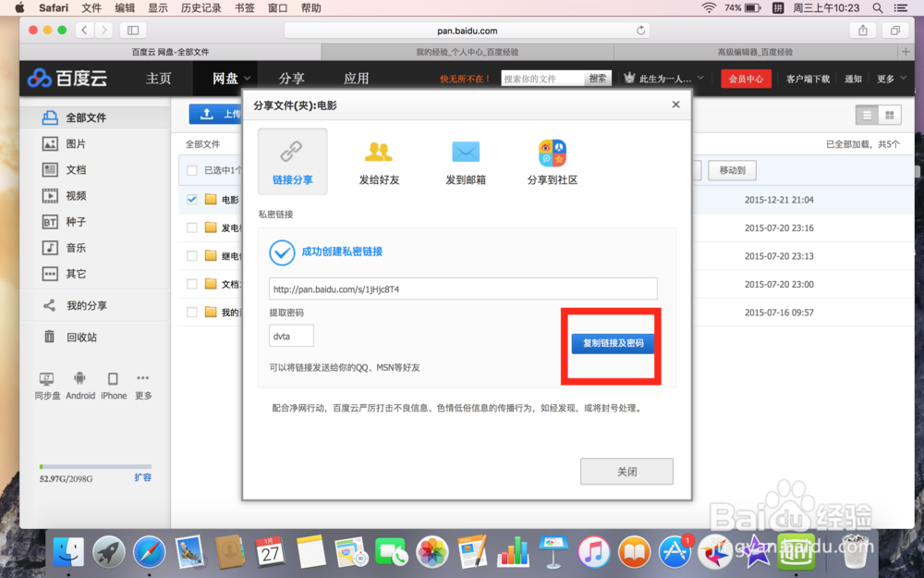Open the 更多 dropdown in top navigation
924x578 pixels.
[886, 79]
